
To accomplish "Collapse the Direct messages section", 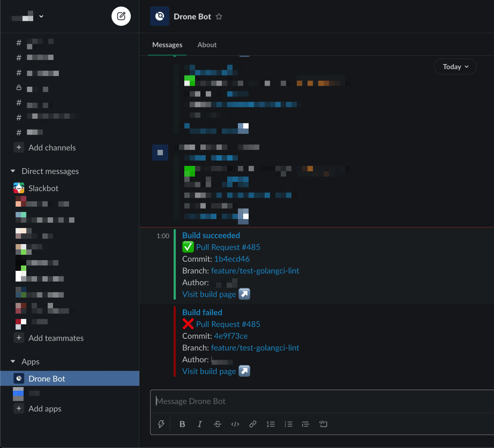I will [13, 171].
